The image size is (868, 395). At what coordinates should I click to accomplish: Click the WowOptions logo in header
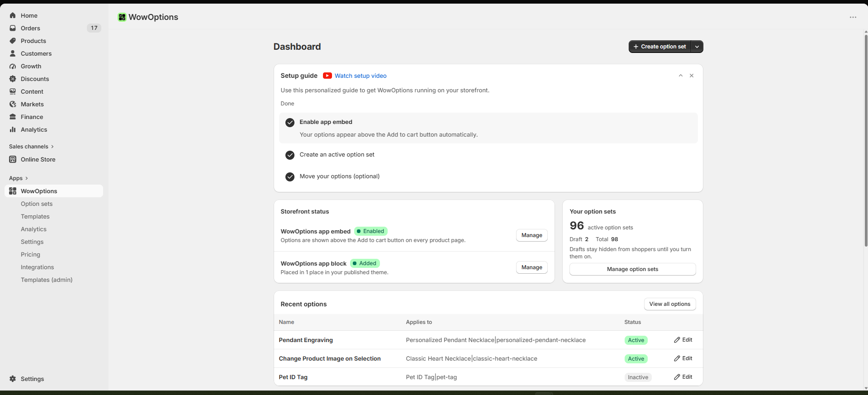122,17
